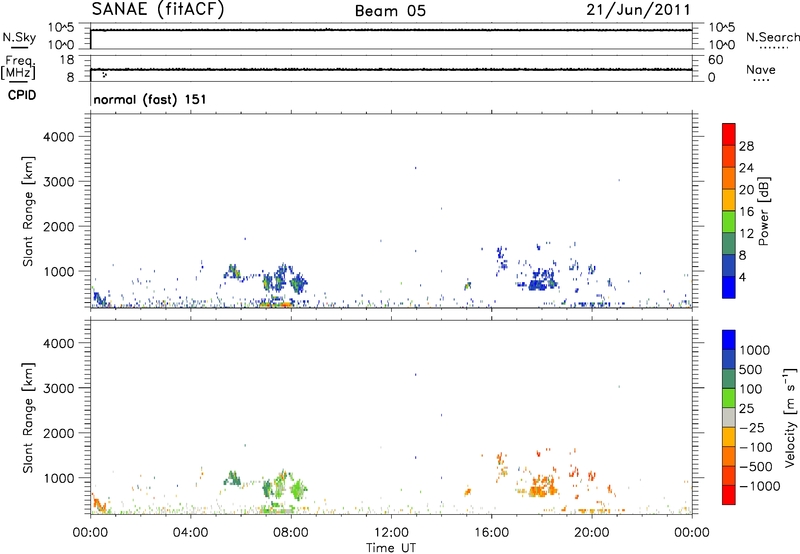Click 2000 tick in velocity panel
Screen dimensions: 800x554
tap(59, 433)
